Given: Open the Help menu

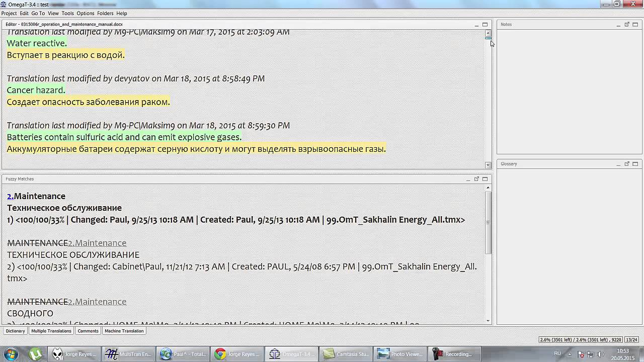Looking at the screenshot, I should (122, 13).
